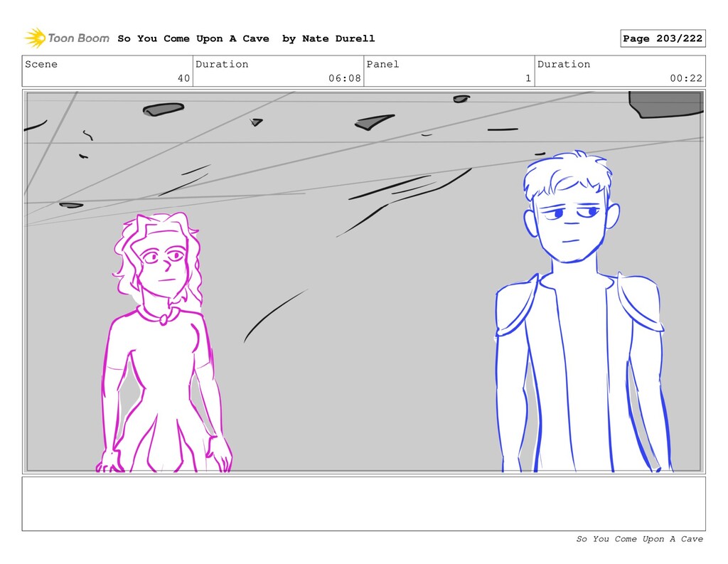This screenshot has width=728, height=564.
Task: Click the pink female character sketch
Action: point(164,342)
